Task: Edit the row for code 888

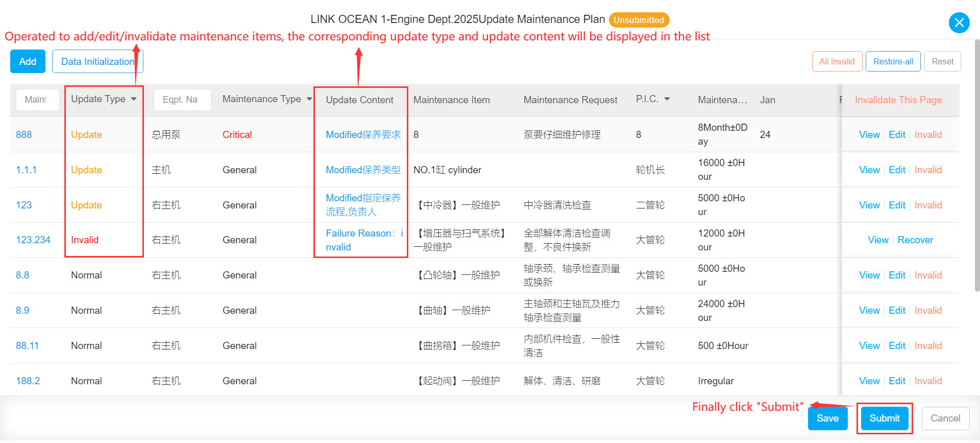Action: pyautogui.click(x=897, y=135)
